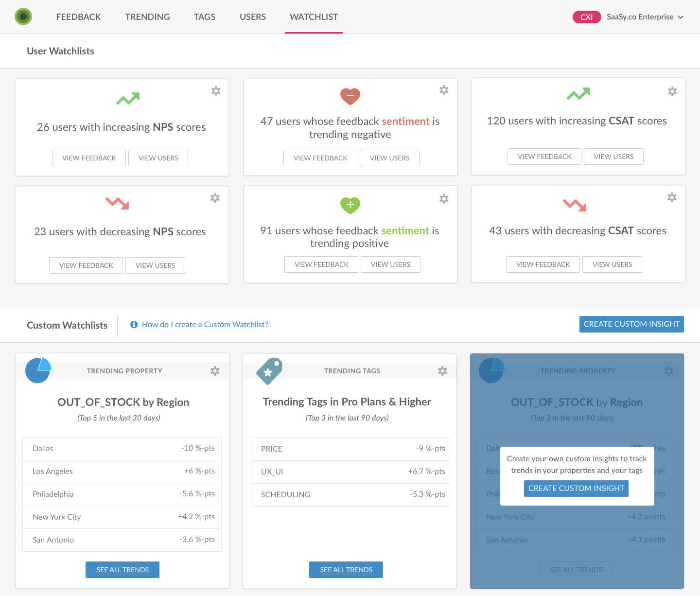Open 'How do I create a Custom Watchlist?' link

[x=205, y=324]
